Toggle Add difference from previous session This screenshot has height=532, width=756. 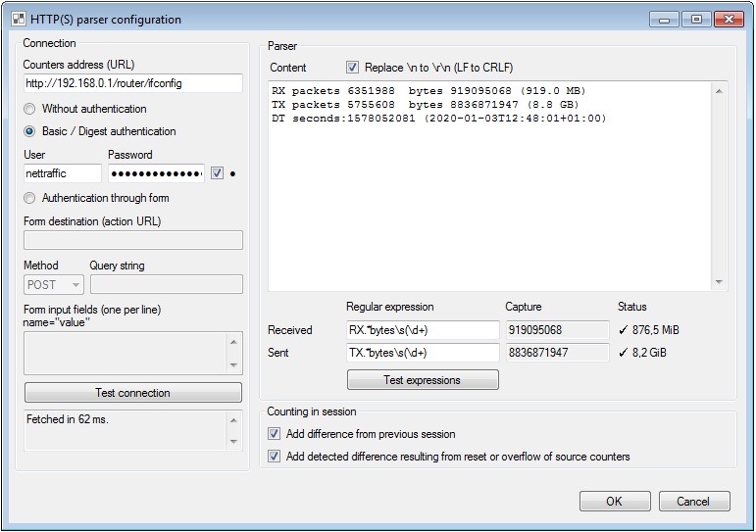[x=275, y=434]
